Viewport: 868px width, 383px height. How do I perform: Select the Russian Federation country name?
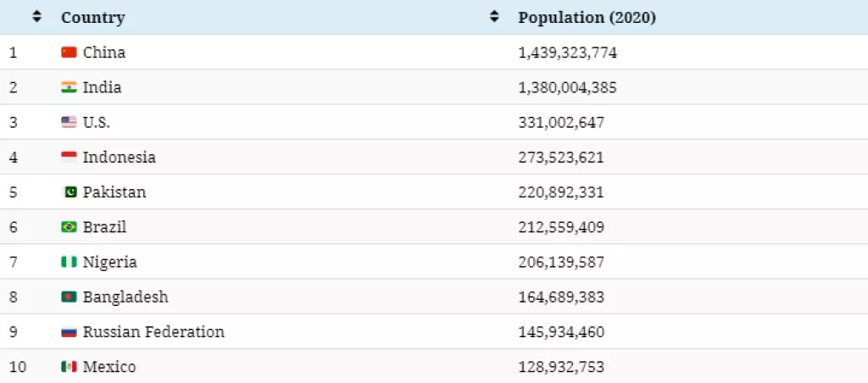(x=153, y=332)
